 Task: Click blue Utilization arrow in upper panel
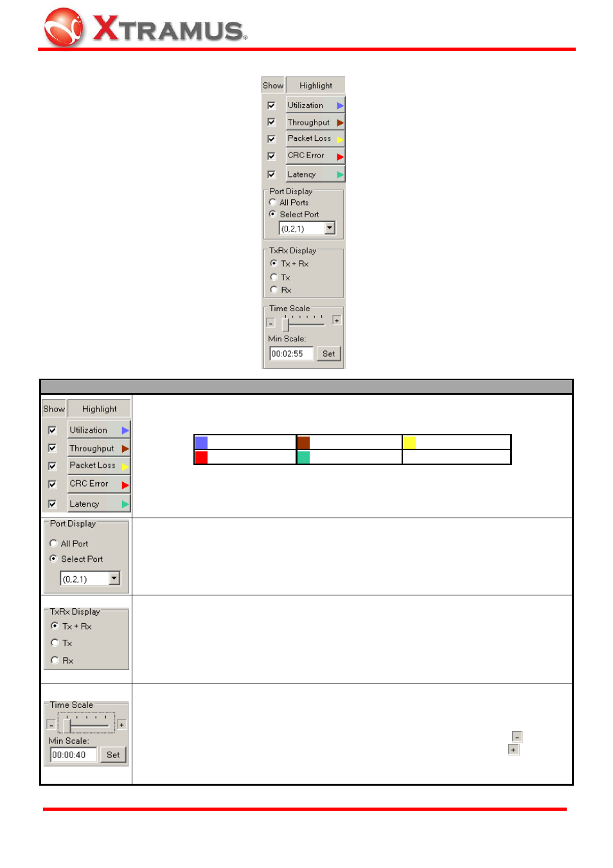tap(340, 105)
